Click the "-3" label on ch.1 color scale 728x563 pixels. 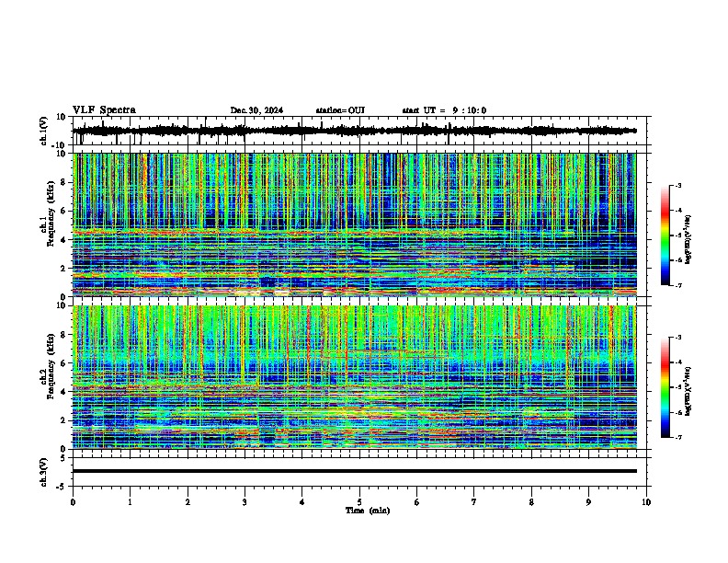(678, 185)
